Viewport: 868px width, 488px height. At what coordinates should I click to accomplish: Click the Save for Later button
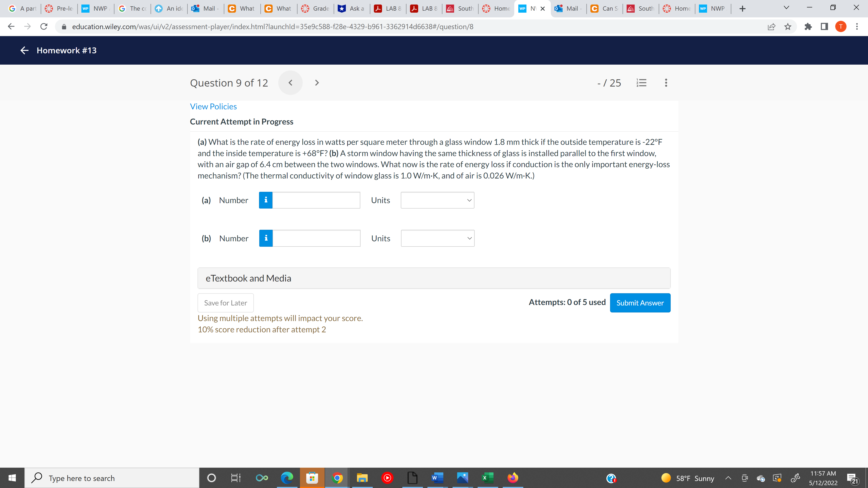225,303
